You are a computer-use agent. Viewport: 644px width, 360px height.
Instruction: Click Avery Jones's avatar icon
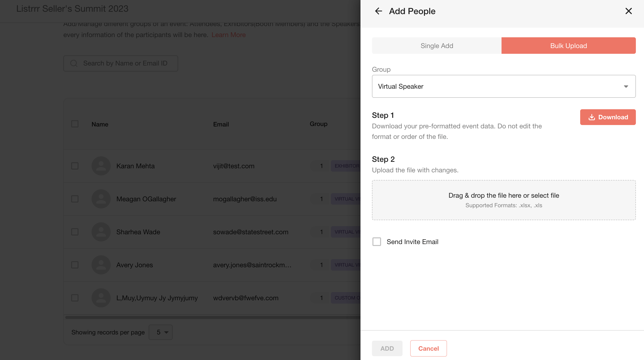(101, 265)
